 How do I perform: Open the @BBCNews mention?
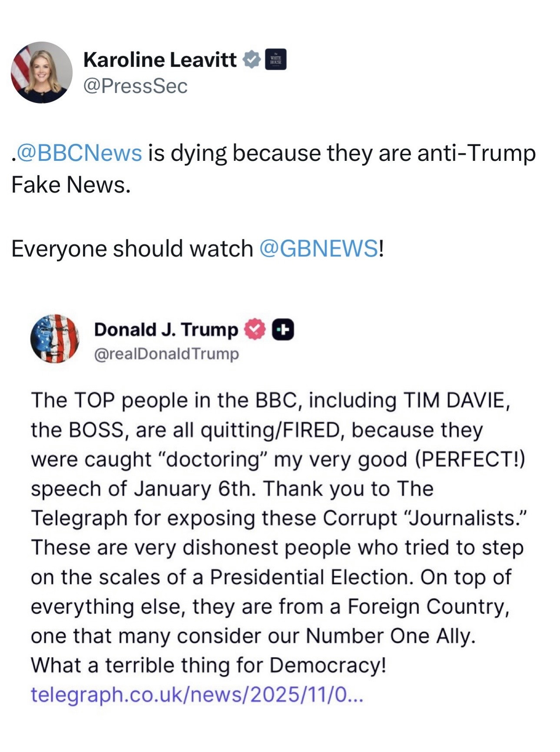(79, 153)
